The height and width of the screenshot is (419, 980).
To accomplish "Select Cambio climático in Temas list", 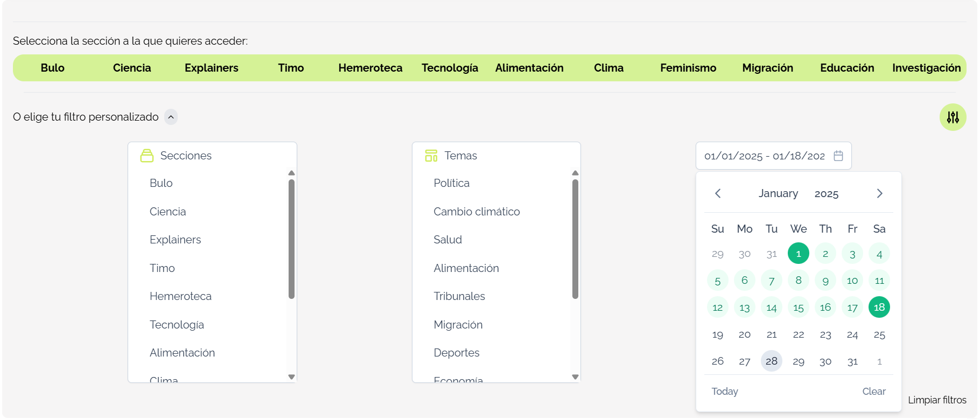I will 477,212.
